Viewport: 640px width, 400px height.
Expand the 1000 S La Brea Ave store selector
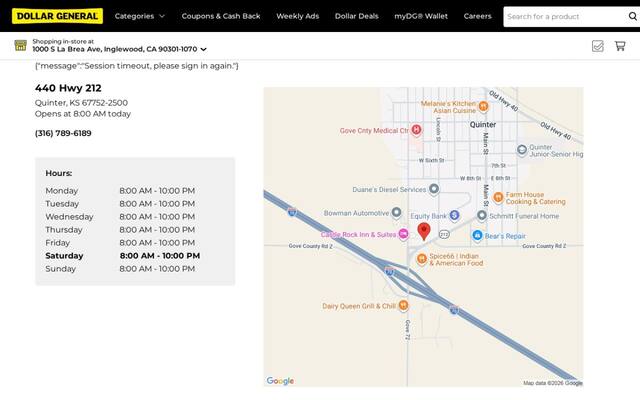[x=119, y=49]
